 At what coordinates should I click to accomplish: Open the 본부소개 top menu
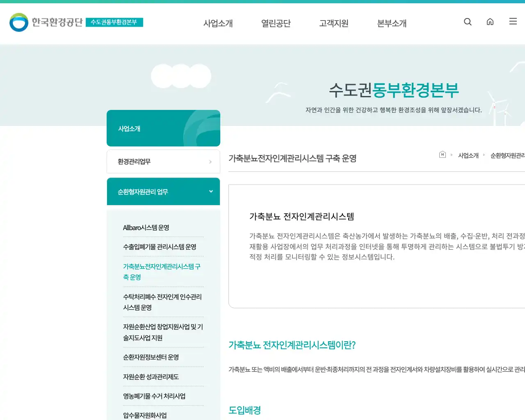391,23
